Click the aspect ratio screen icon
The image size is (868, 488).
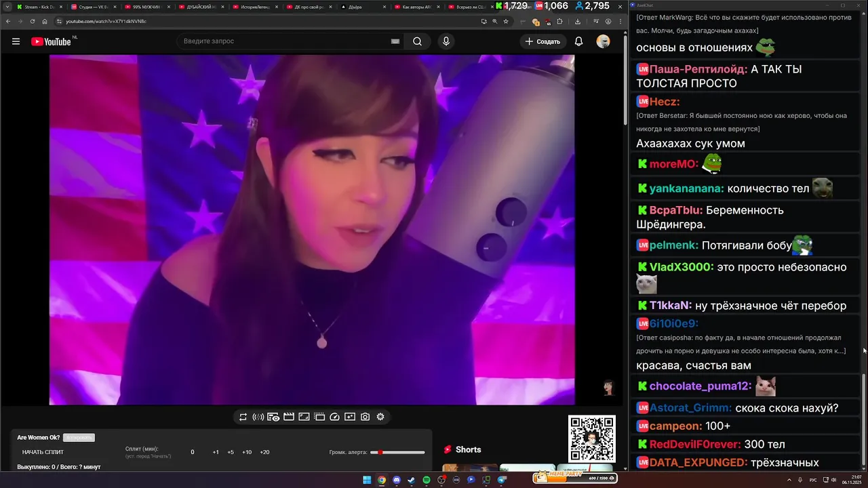(304, 417)
